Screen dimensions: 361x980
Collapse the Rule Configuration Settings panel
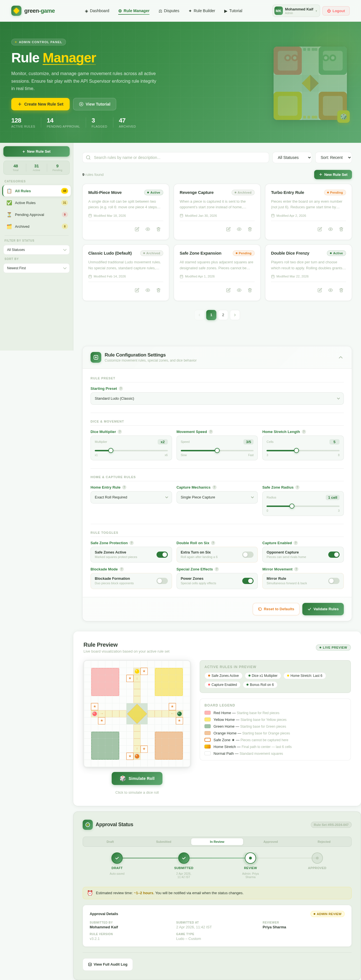[340, 357]
